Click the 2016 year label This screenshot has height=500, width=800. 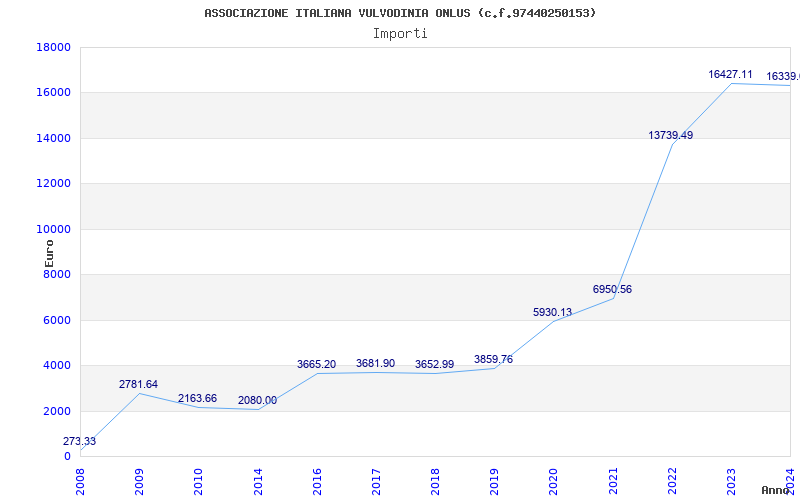point(317,482)
